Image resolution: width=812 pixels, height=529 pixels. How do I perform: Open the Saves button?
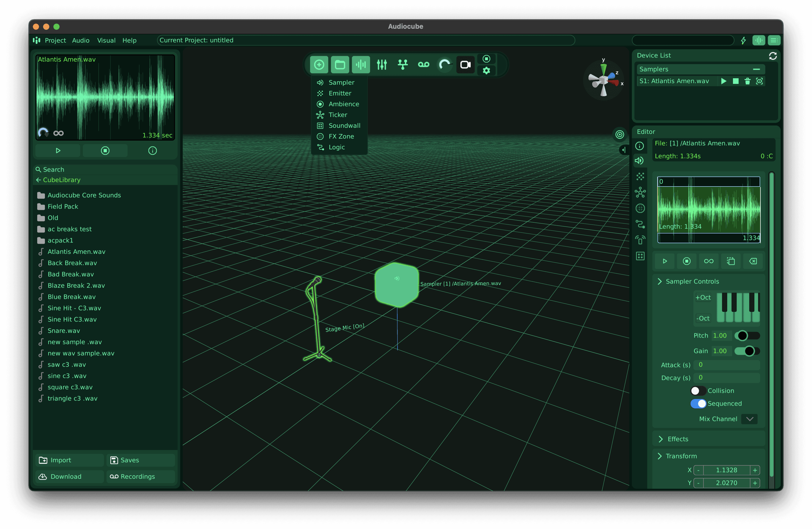tap(141, 460)
